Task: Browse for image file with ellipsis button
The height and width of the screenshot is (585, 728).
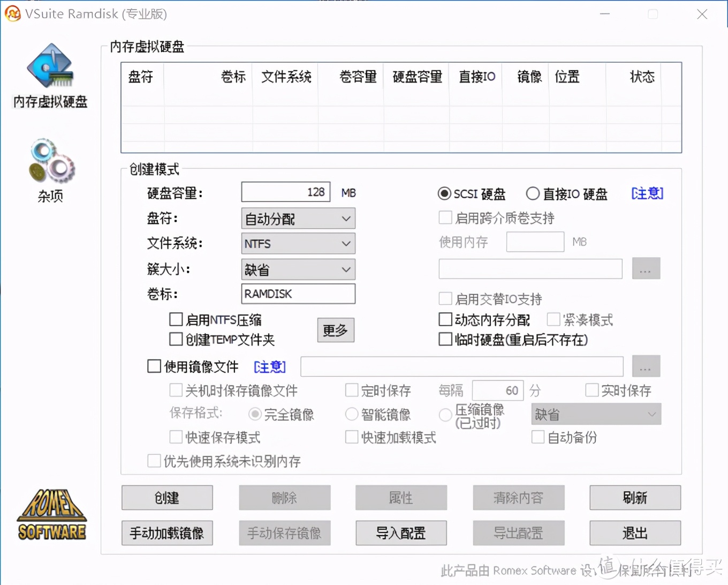Action: tap(646, 366)
